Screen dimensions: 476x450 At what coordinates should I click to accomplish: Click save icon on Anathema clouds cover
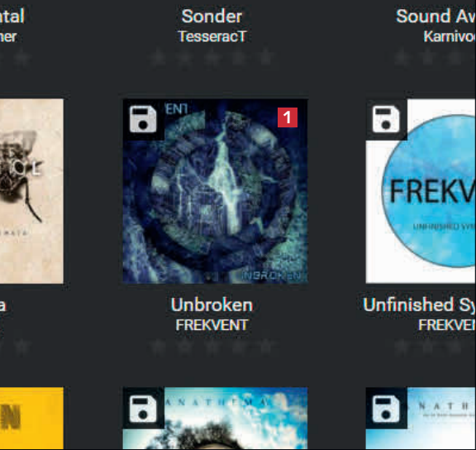point(143,409)
